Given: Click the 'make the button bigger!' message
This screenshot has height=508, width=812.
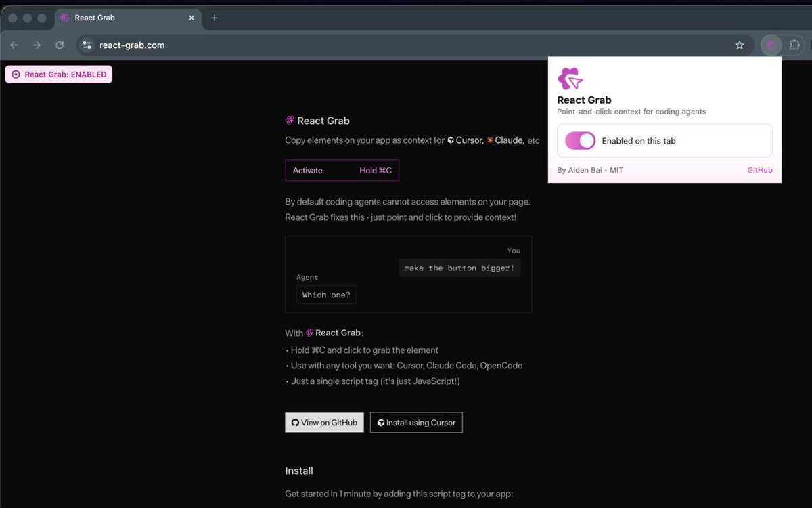Looking at the screenshot, I should point(459,268).
